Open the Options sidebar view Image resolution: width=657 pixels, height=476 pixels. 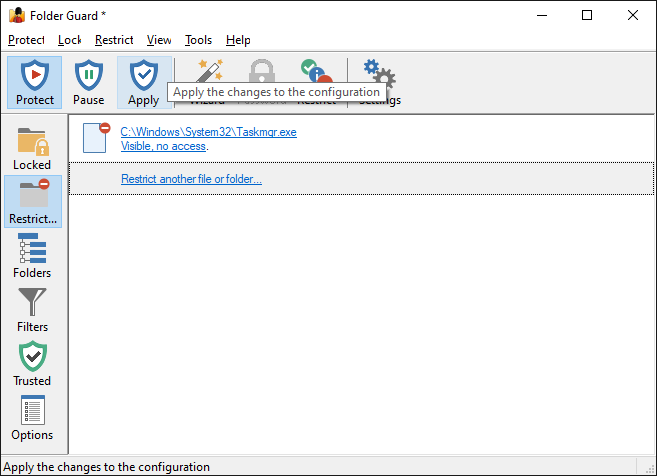32,418
